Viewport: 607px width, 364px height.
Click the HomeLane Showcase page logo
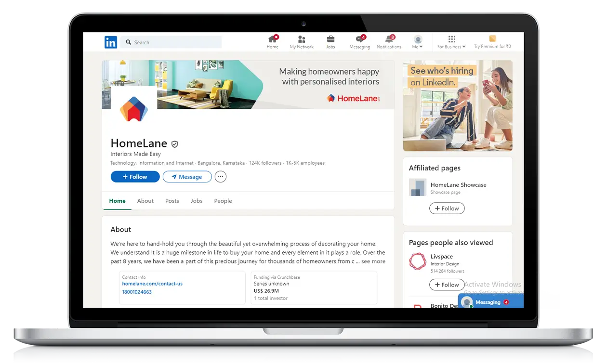pyautogui.click(x=418, y=187)
